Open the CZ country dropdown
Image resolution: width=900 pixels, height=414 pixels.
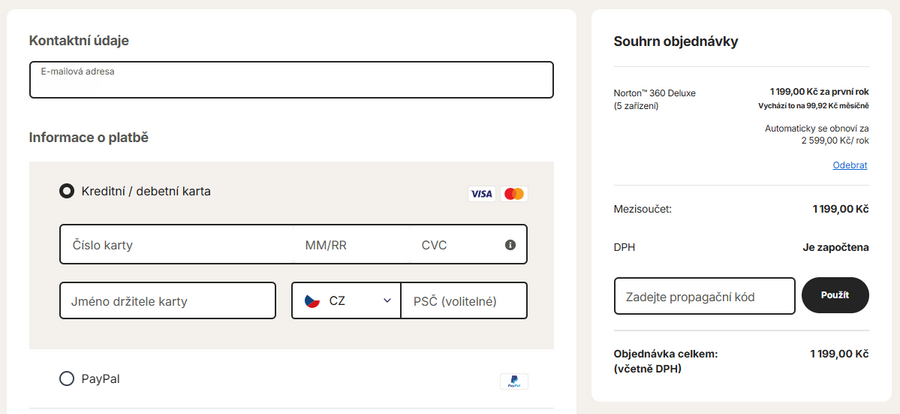[346, 300]
